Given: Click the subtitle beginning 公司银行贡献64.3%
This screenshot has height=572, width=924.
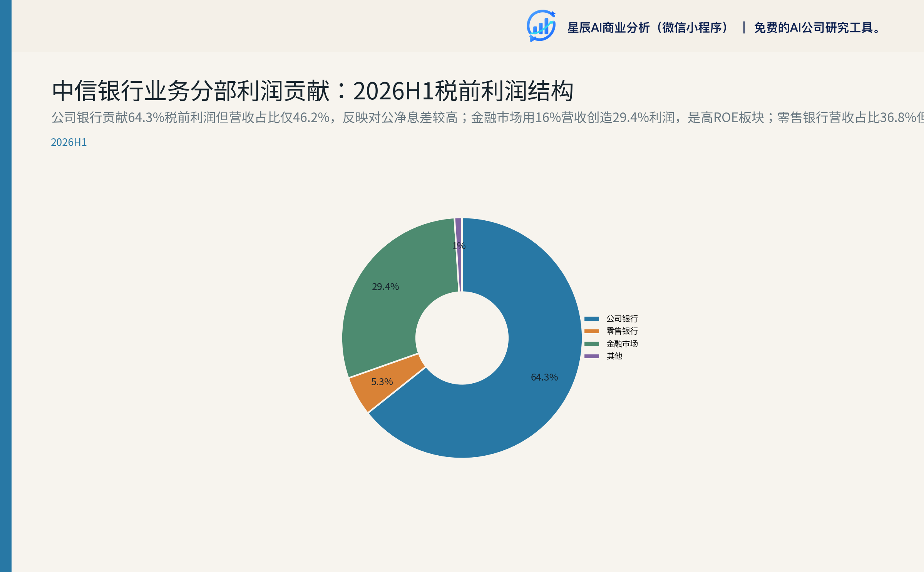Looking at the screenshot, I should click(487, 117).
